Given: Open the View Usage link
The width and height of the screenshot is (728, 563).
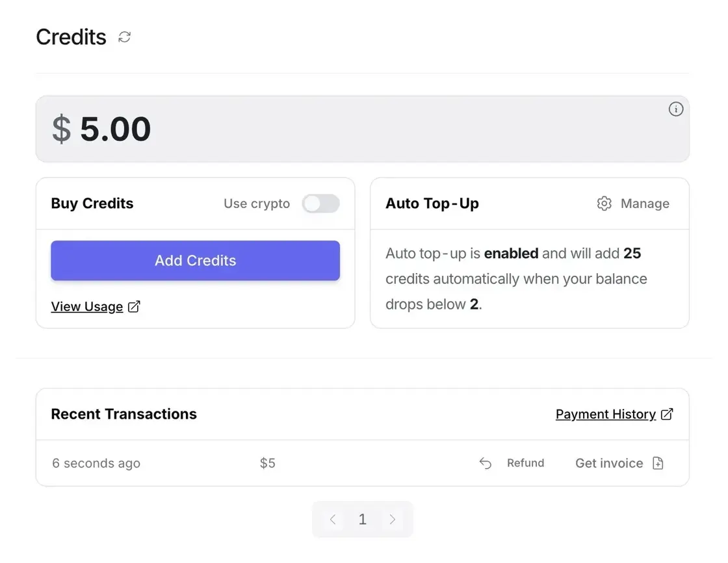Looking at the screenshot, I should [x=87, y=307].
